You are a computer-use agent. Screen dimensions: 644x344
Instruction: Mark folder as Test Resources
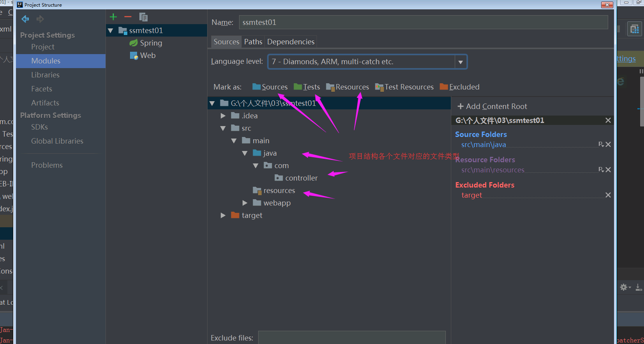click(404, 87)
